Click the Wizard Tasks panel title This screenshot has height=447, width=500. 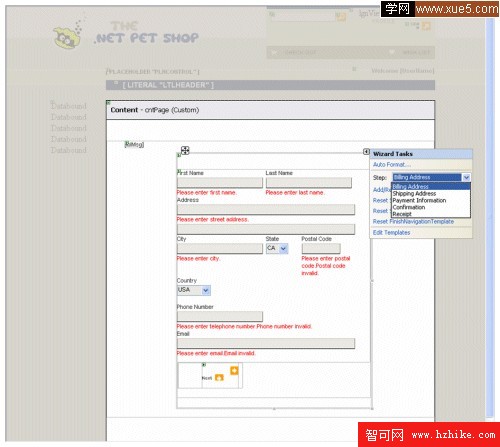pos(393,154)
